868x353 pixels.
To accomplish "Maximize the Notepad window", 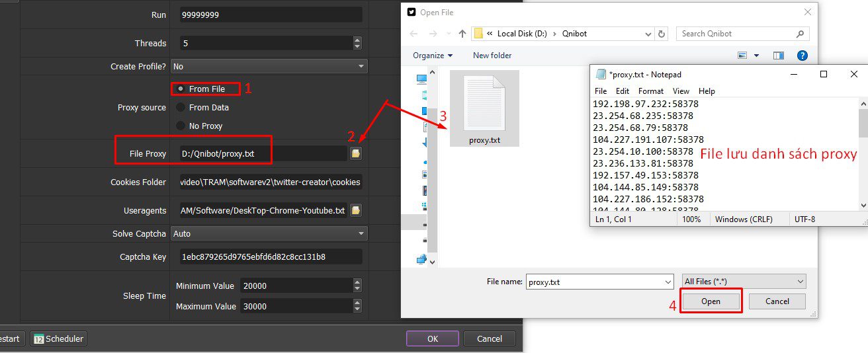I will tap(824, 74).
